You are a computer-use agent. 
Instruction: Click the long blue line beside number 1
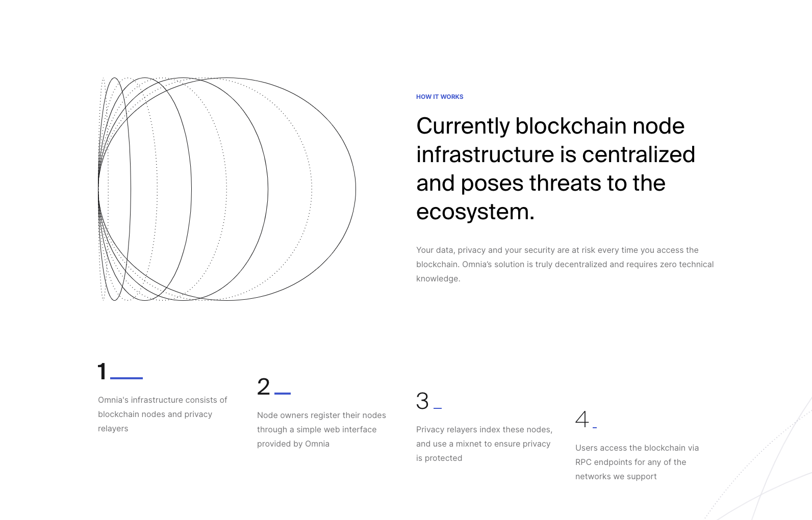pyautogui.click(x=126, y=378)
